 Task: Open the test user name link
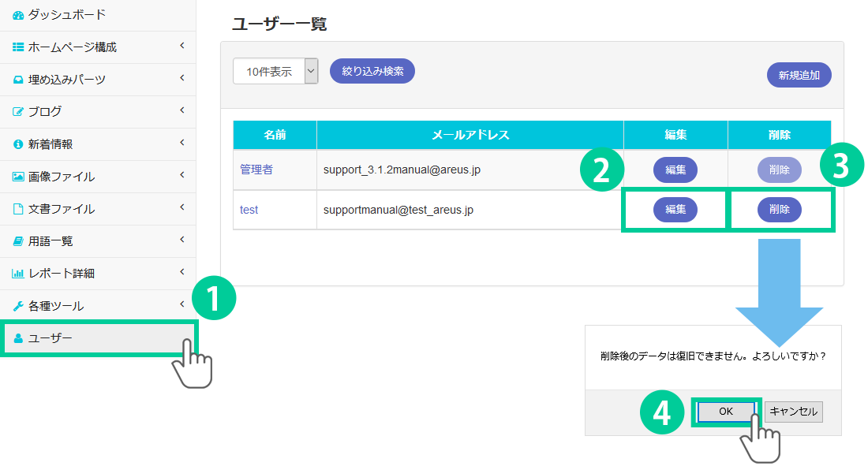pyautogui.click(x=249, y=210)
